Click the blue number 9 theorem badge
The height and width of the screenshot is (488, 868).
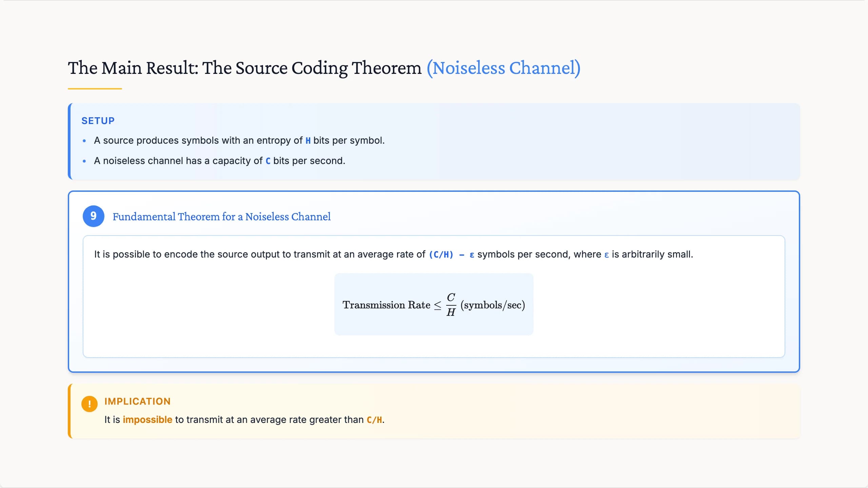(94, 216)
